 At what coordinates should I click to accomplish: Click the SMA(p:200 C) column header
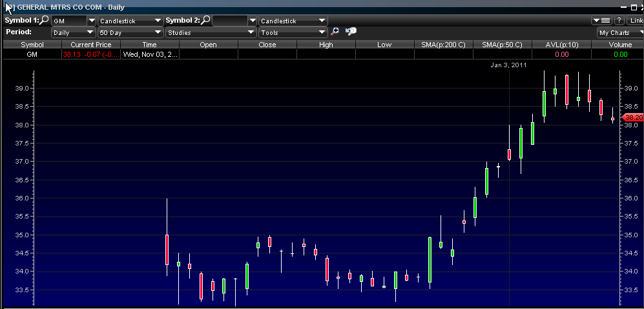click(x=443, y=45)
